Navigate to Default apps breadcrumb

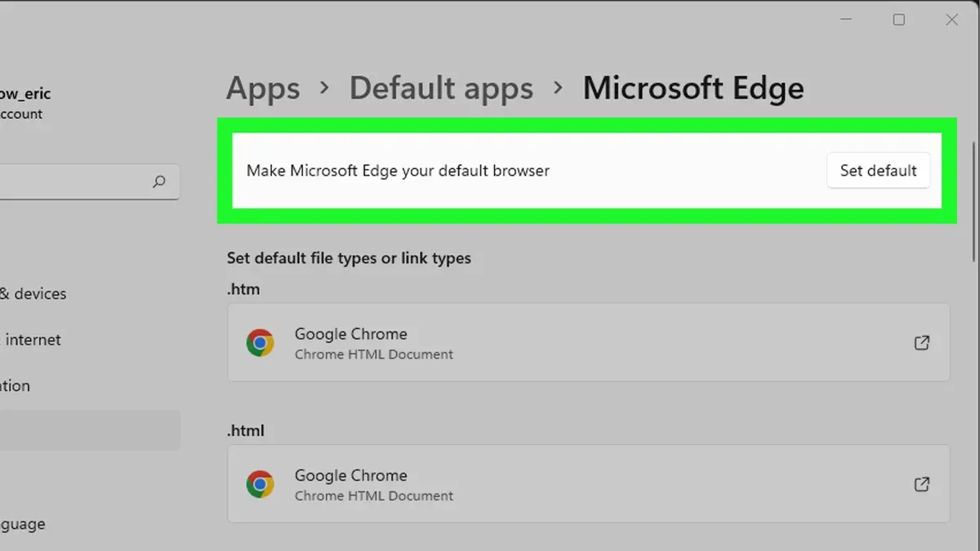point(441,88)
